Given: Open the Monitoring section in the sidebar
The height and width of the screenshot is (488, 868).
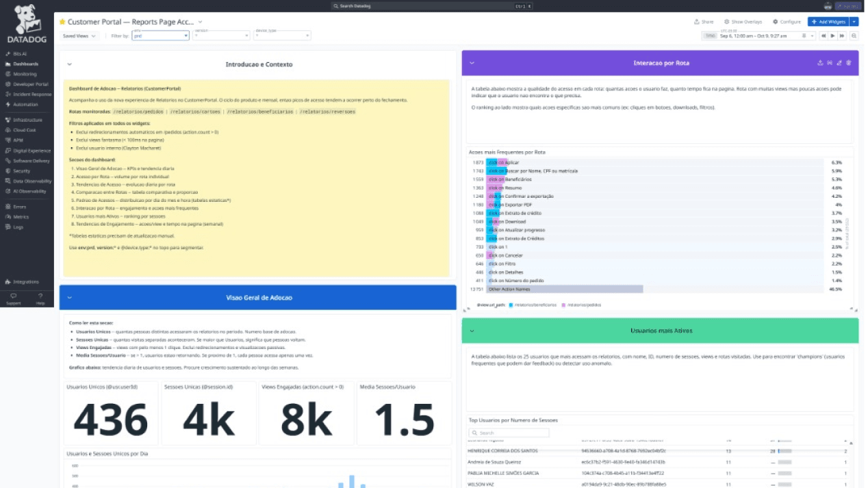Looking at the screenshot, I should [21, 74].
